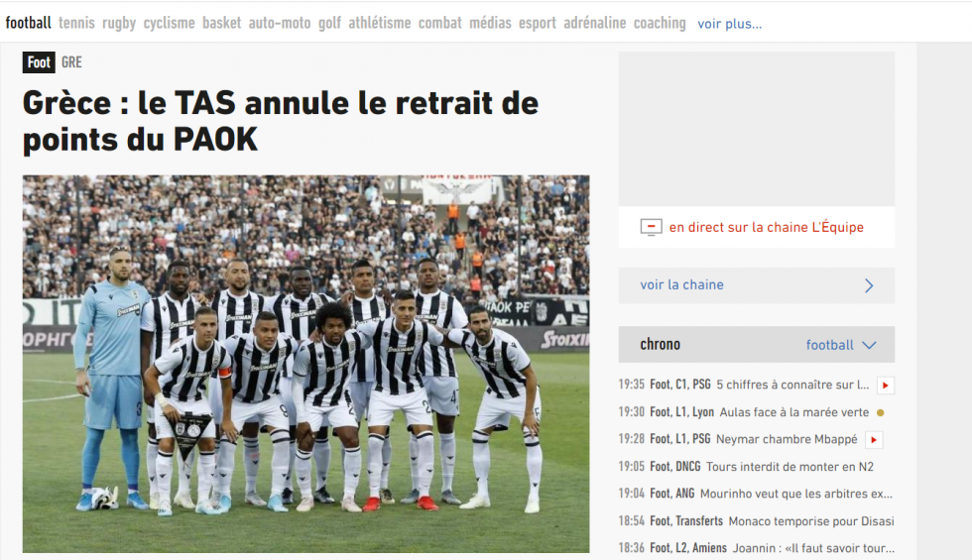
Task: Click the black Foot category badge
Action: tap(39, 62)
